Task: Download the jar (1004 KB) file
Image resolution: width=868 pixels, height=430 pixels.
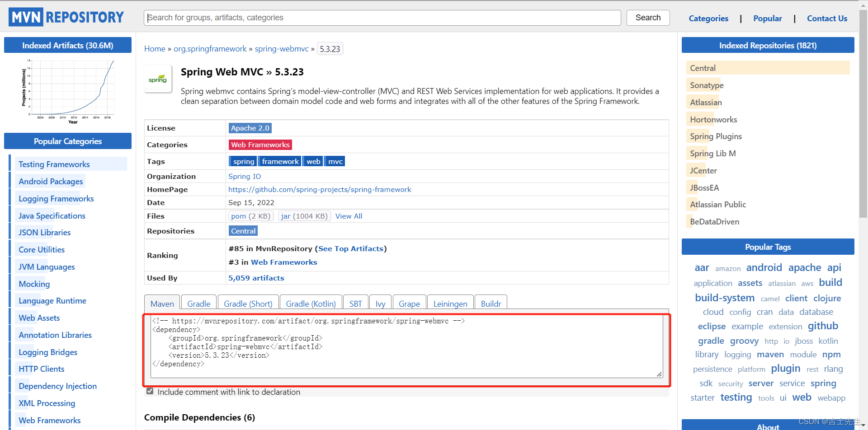Action: (x=304, y=216)
